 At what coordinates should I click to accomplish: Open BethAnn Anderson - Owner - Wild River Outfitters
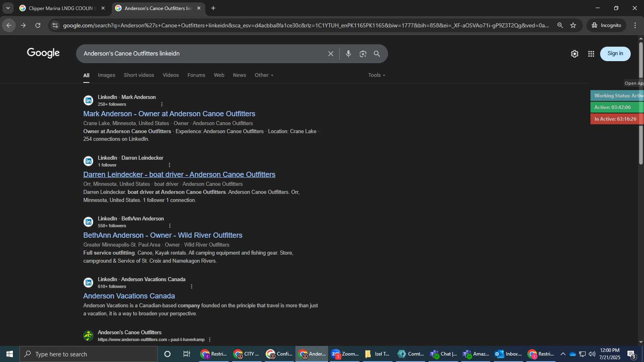(163, 235)
